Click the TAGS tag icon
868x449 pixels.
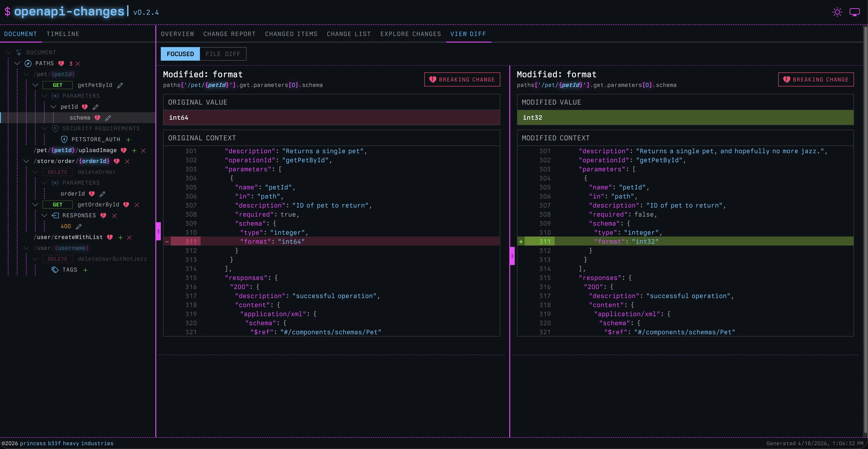(x=55, y=270)
